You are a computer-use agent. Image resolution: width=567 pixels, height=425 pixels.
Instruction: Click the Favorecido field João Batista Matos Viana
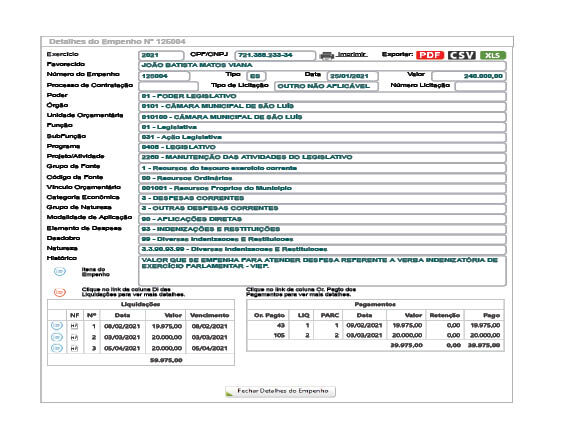tap(322, 65)
